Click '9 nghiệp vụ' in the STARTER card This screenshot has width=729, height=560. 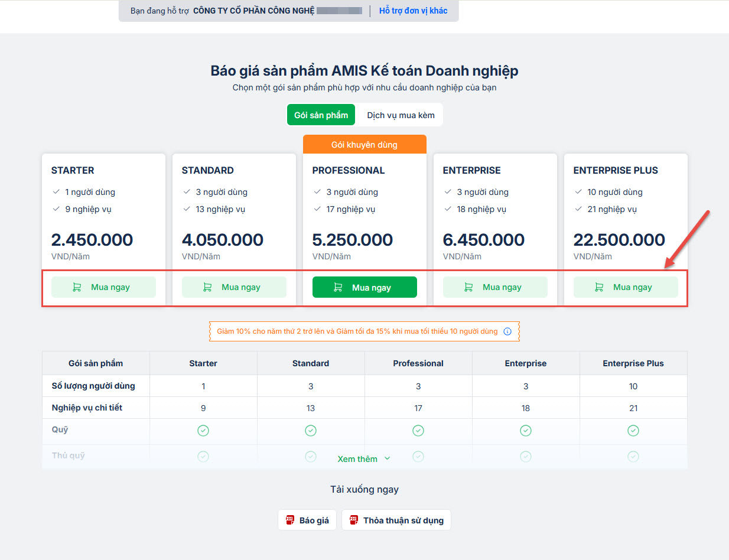[88, 209]
